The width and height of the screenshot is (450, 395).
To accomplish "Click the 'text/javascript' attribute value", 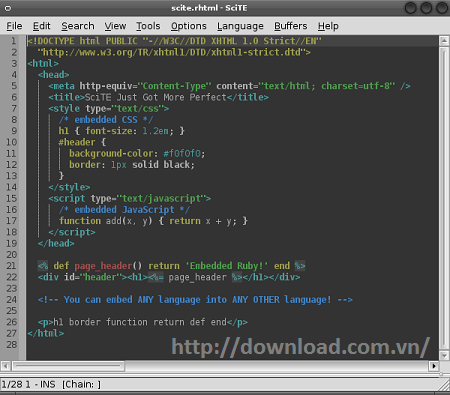I will click(x=162, y=199).
